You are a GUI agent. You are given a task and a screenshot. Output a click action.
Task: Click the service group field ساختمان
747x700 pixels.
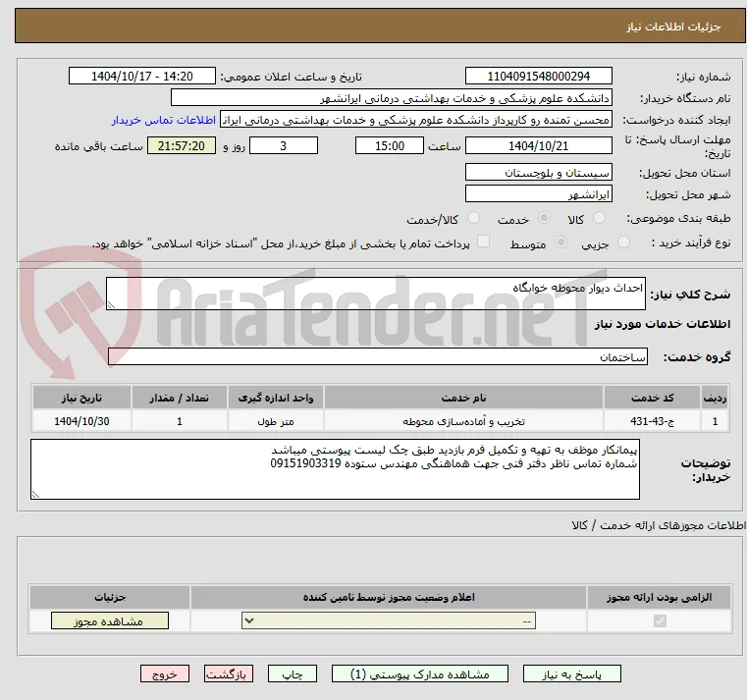click(x=378, y=356)
